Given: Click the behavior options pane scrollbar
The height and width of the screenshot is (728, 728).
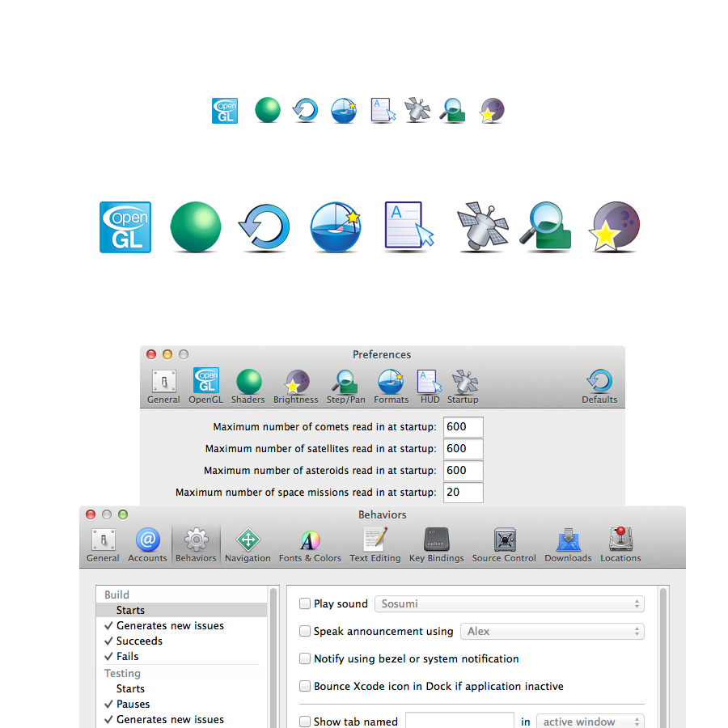Looking at the screenshot, I should (x=663, y=657).
